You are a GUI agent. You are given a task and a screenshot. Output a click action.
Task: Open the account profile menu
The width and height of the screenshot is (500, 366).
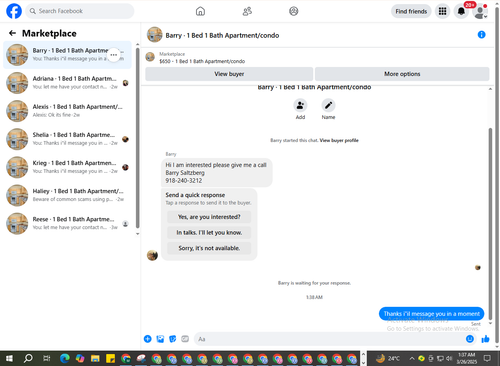[480, 12]
